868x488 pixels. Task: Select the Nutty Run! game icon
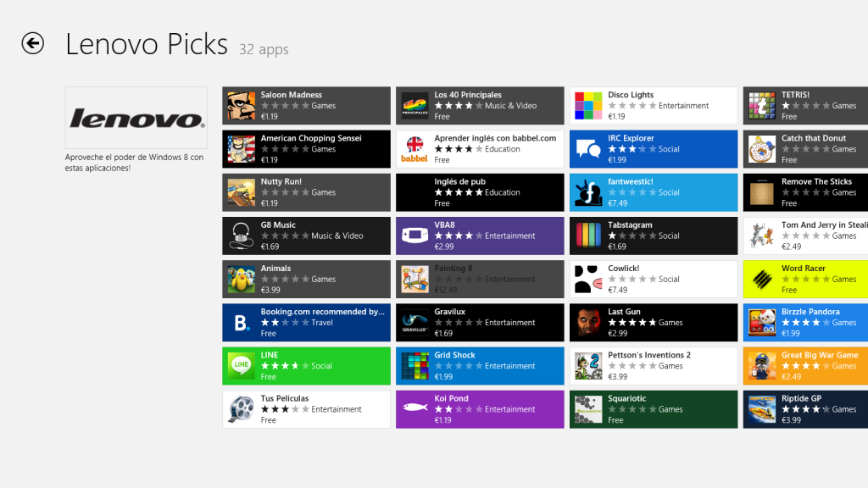point(242,192)
